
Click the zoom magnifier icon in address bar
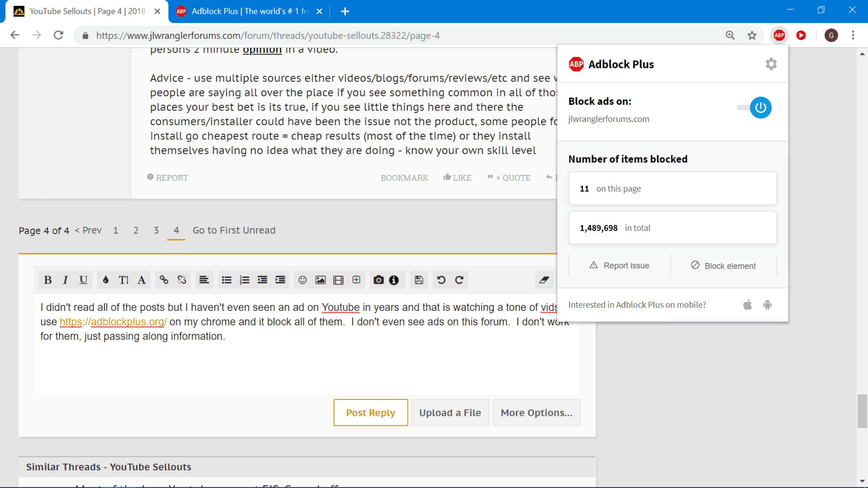(730, 35)
